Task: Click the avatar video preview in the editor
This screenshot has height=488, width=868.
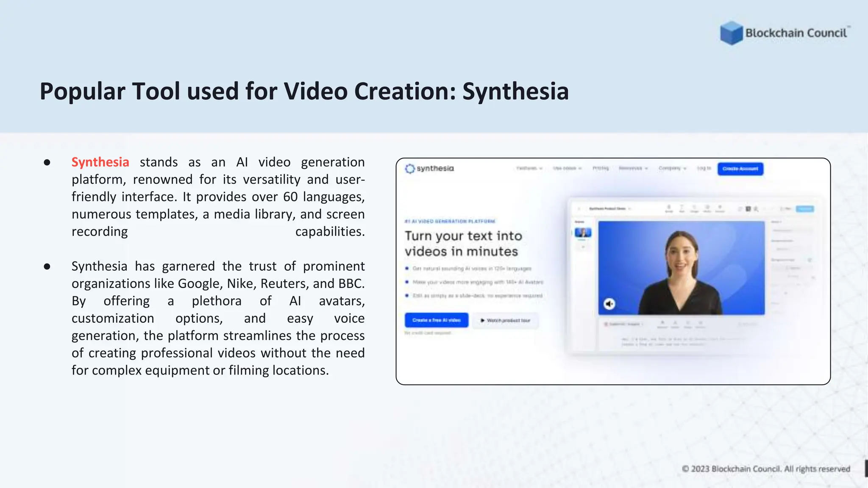Action: click(x=682, y=268)
